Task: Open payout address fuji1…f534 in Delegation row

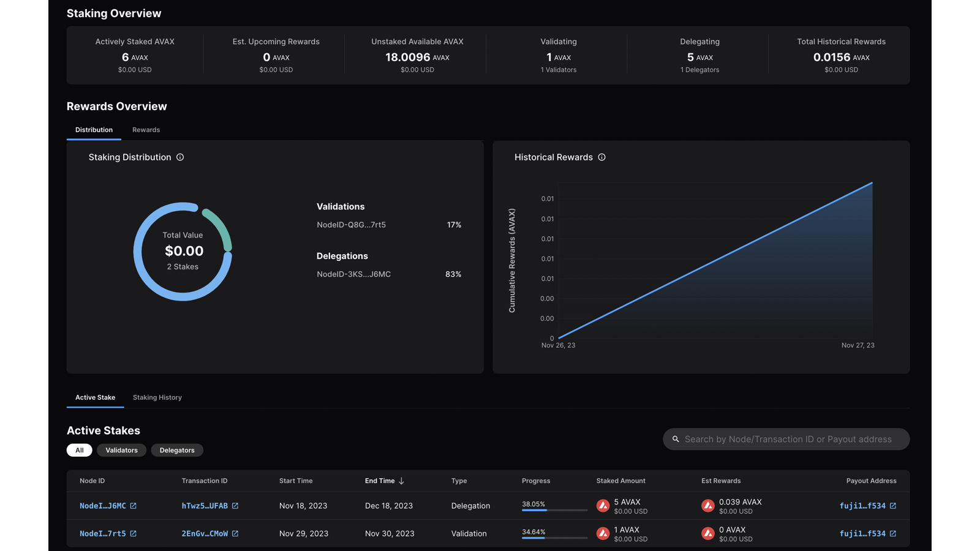Action: click(862, 506)
